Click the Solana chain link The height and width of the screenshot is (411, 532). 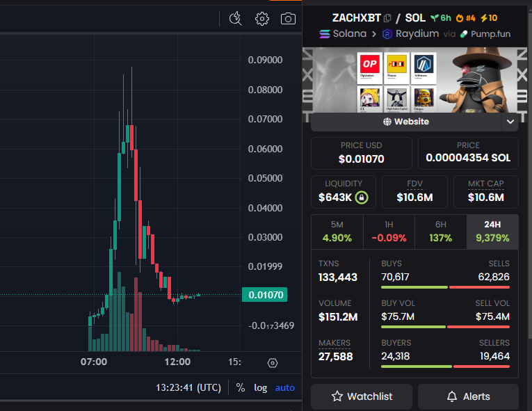tap(343, 34)
